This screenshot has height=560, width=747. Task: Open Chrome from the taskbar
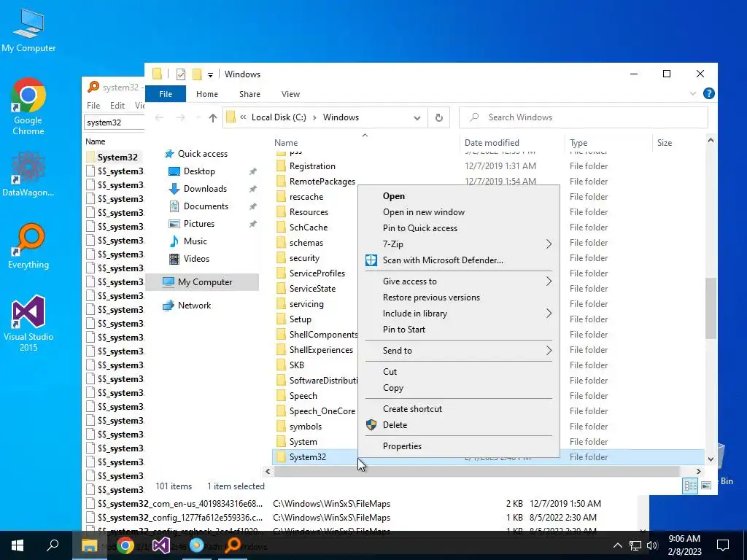pos(125,545)
